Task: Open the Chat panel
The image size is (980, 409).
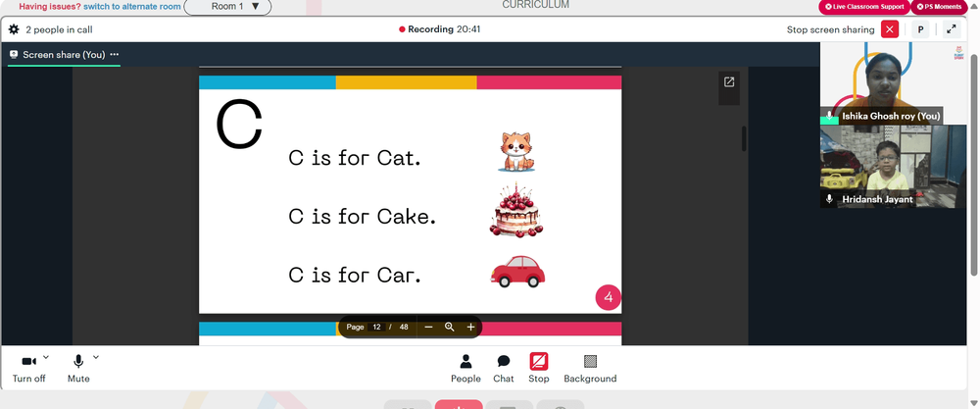Action: (x=503, y=369)
